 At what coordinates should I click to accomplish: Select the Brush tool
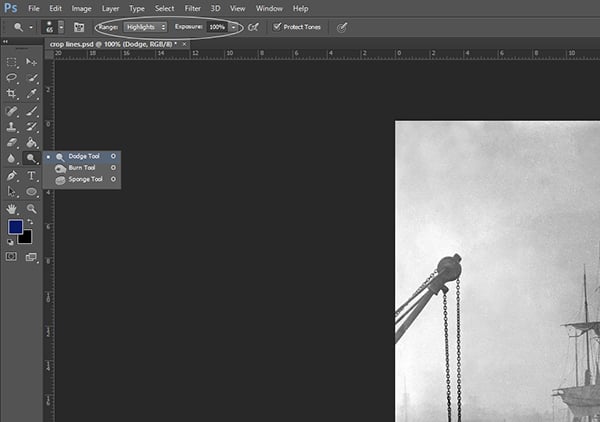tap(31, 111)
